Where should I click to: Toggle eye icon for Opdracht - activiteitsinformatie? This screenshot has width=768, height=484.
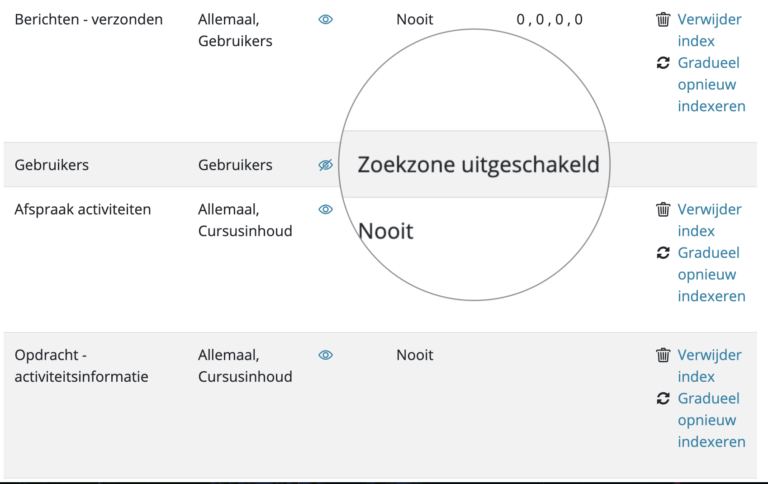(326, 355)
